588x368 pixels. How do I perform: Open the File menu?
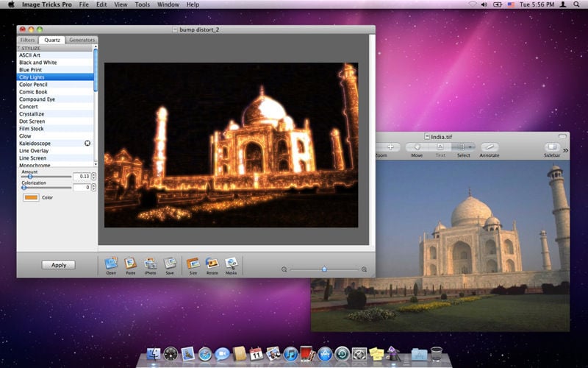[84, 4]
